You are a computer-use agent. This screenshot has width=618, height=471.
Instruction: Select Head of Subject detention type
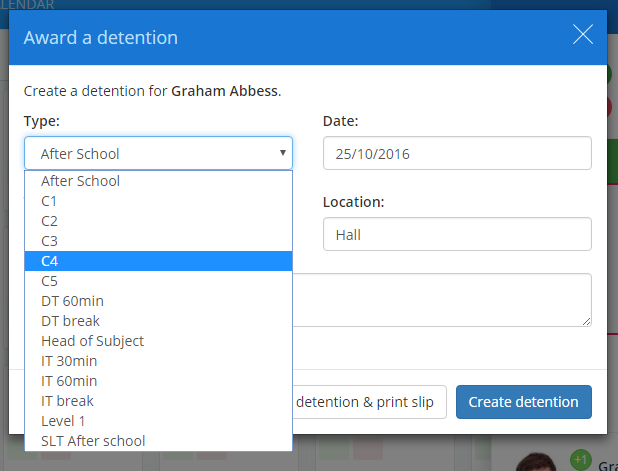click(x=158, y=341)
